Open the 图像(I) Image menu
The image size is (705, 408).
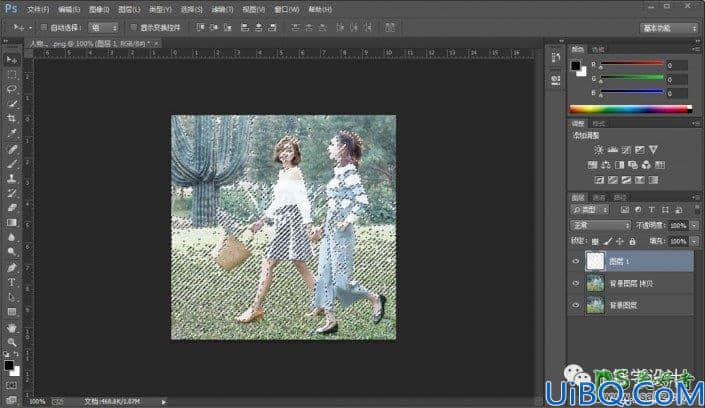[x=99, y=9]
